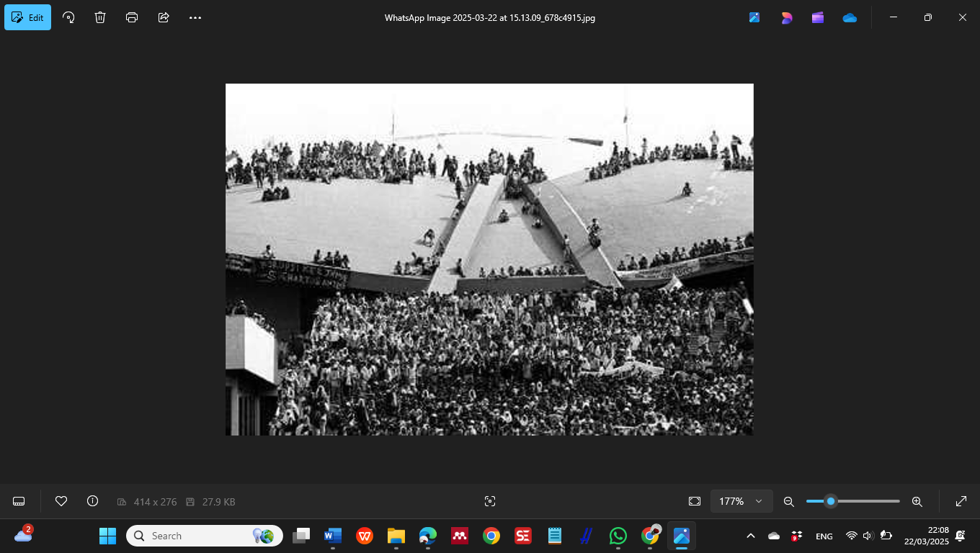980x553 pixels.
Task: Delete the photo with the trash icon
Action: point(100,17)
